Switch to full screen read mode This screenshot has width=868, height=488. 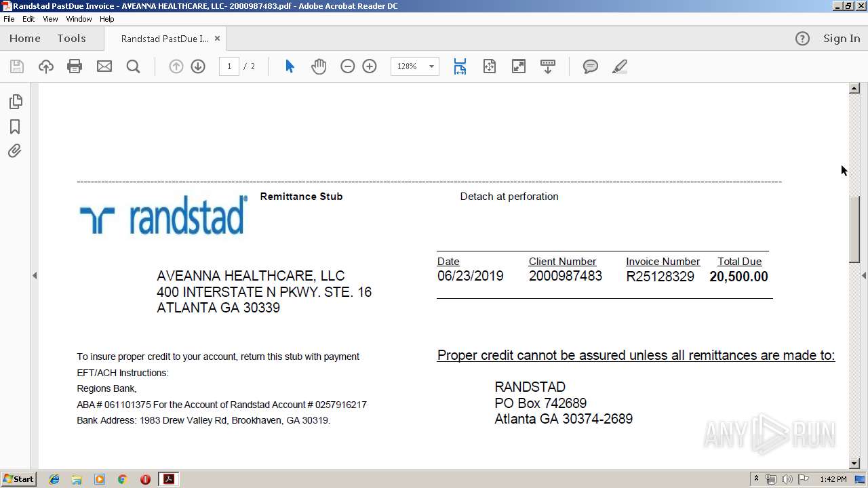[519, 66]
